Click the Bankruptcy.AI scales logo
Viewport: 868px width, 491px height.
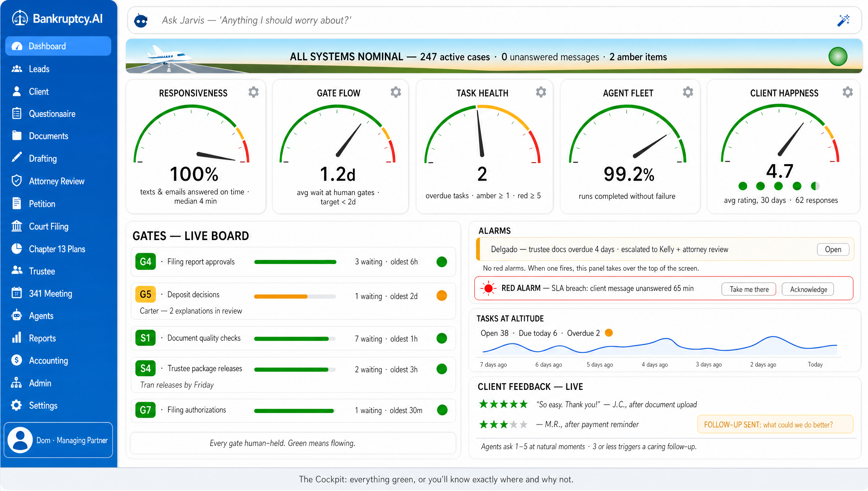click(20, 18)
